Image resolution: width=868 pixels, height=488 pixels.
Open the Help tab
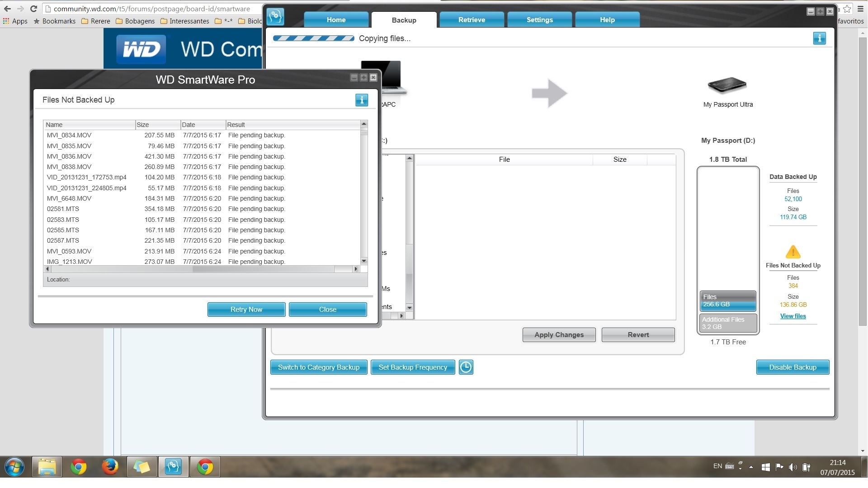[607, 20]
